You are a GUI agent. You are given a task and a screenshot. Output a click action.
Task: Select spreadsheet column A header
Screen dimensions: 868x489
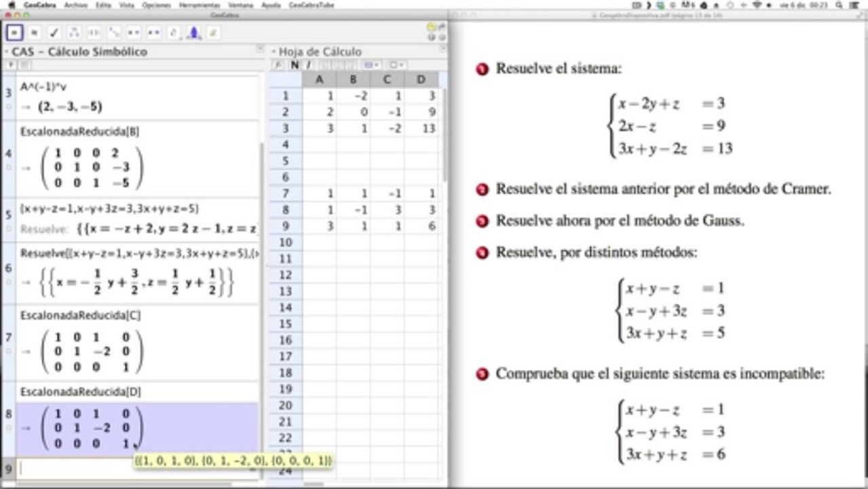tap(320, 80)
